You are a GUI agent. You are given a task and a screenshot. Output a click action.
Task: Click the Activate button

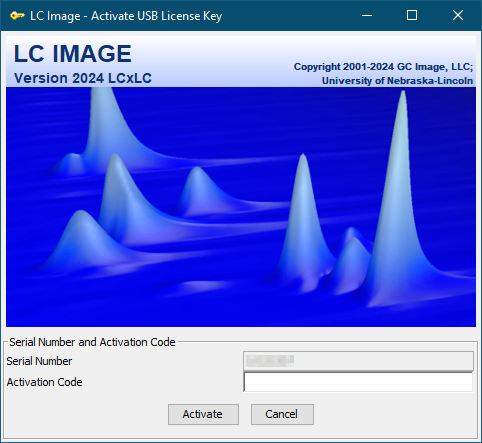point(203,414)
